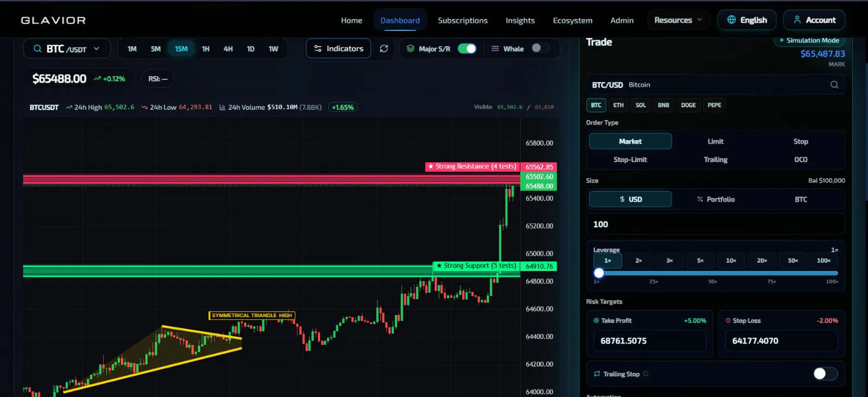Switch chart to 1W timeframe
Viewport: 868px width, 397px height.
point(273,49)
